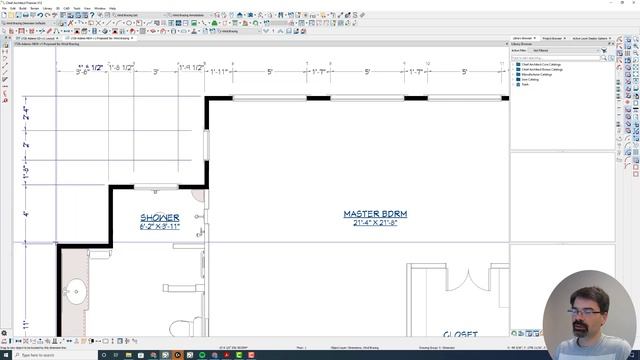The width and height of the screenshot is (640, 360).
Task: Open Adobe Acrobat from the taskbar
Action: pyautogui.click(x=227, y=355)
